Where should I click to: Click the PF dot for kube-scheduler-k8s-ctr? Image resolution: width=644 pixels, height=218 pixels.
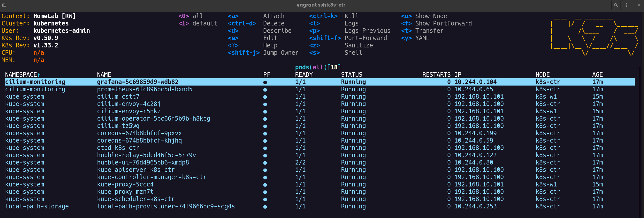[x=265, y=199]
